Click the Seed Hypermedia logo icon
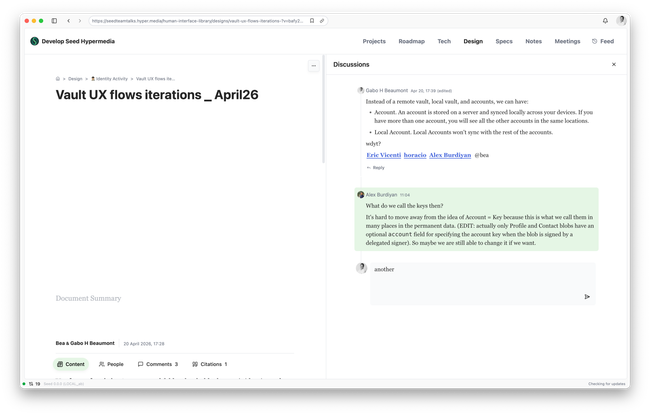 click(34, 42)
